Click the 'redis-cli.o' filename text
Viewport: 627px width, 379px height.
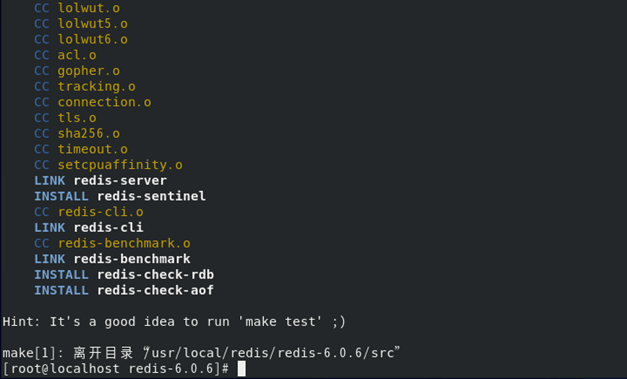tap(100, 212)
